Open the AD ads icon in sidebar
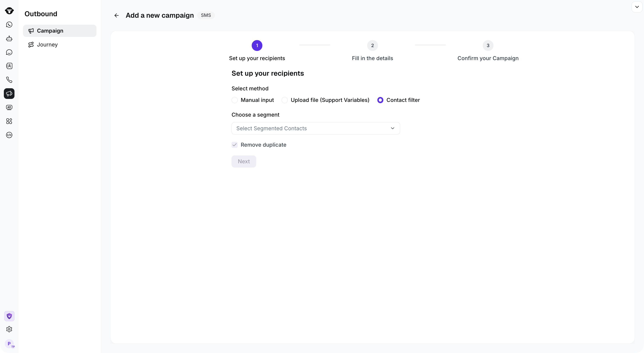Viewport: 644px width, 353px height. 9,107
